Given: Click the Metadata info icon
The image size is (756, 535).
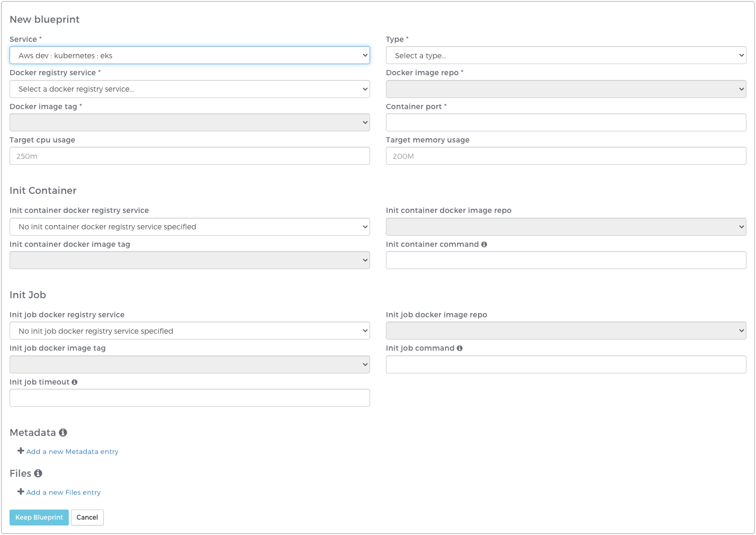Looking at the screenshot, I should click(63, 433).
